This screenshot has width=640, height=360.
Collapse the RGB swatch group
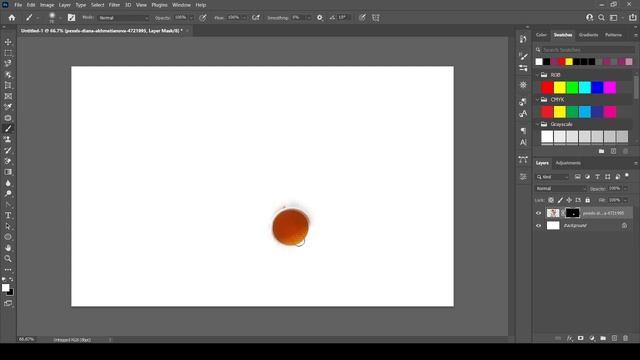click(538, 75)
